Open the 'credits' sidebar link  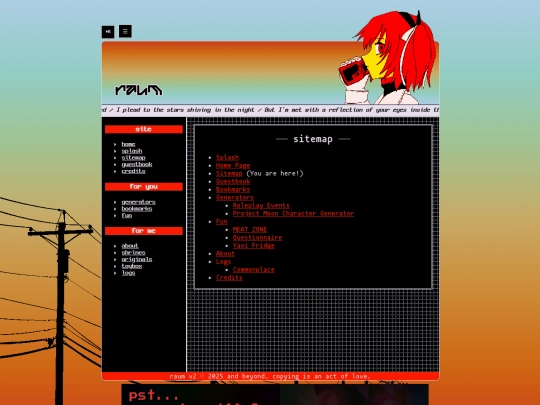133,171
